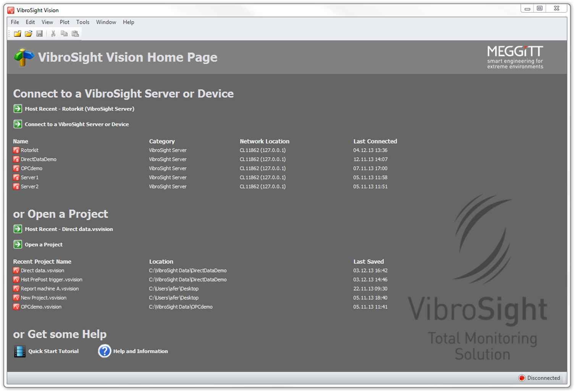Select the DirectDataDemo server entry
Viewport: 575px width, 392px height.
click(x=38, y=159)
